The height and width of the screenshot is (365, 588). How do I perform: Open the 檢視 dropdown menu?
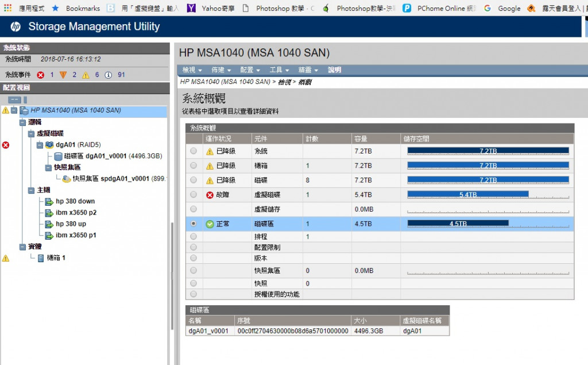[192, 70]
